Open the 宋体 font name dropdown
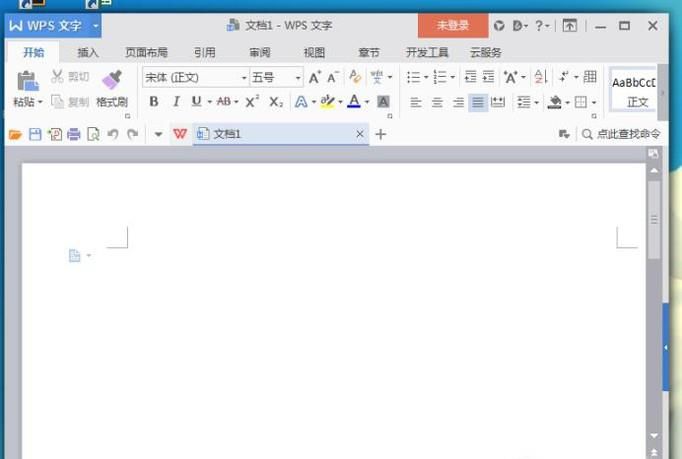This screenshot has width=682, height=459. [x=244, y=77]
